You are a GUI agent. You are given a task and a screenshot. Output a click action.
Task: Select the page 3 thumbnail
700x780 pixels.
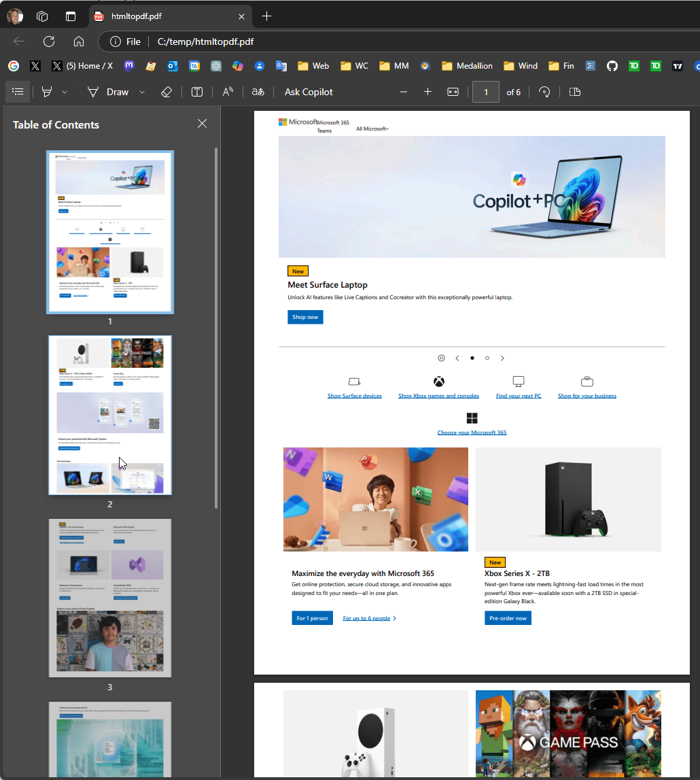pyautogui.click(x=110, y=598)
